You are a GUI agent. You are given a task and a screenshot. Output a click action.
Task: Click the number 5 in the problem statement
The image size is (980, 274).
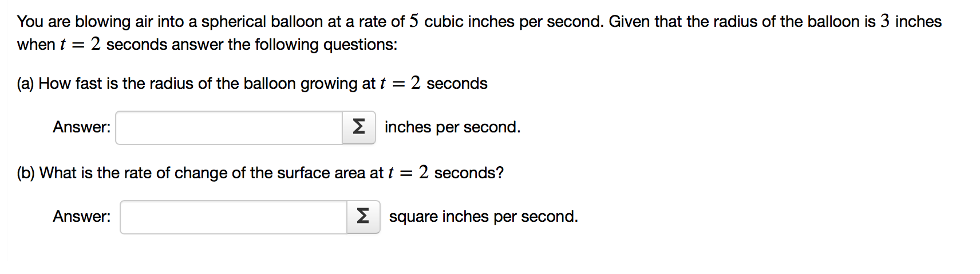(414, 21)
